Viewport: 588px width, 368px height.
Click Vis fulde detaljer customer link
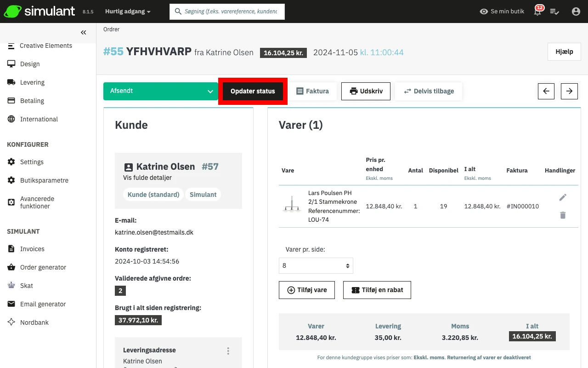click(x=147, y=178)
